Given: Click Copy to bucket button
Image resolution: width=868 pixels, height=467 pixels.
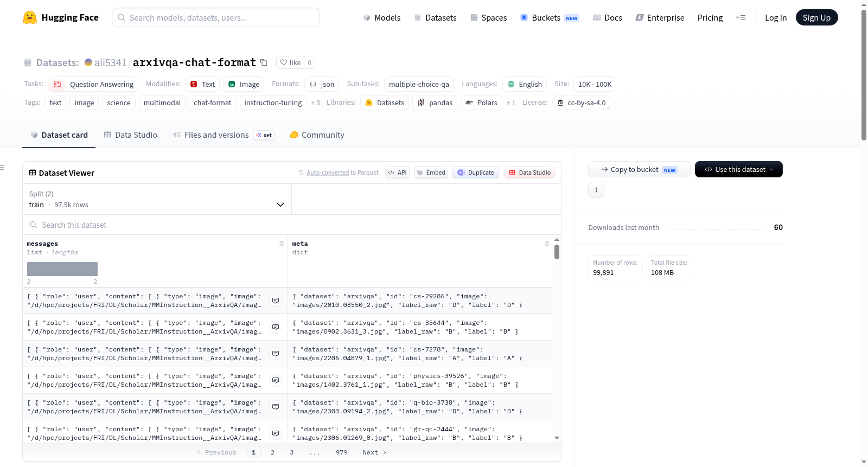Looking at the screenshot, I should 639,169.
